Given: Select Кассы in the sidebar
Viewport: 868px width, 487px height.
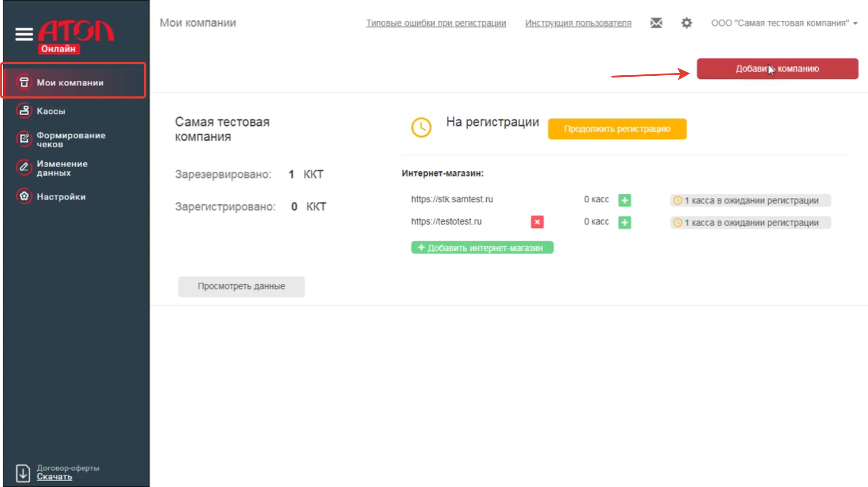Looking at the screenshot, I should click(x=51, y=111).
